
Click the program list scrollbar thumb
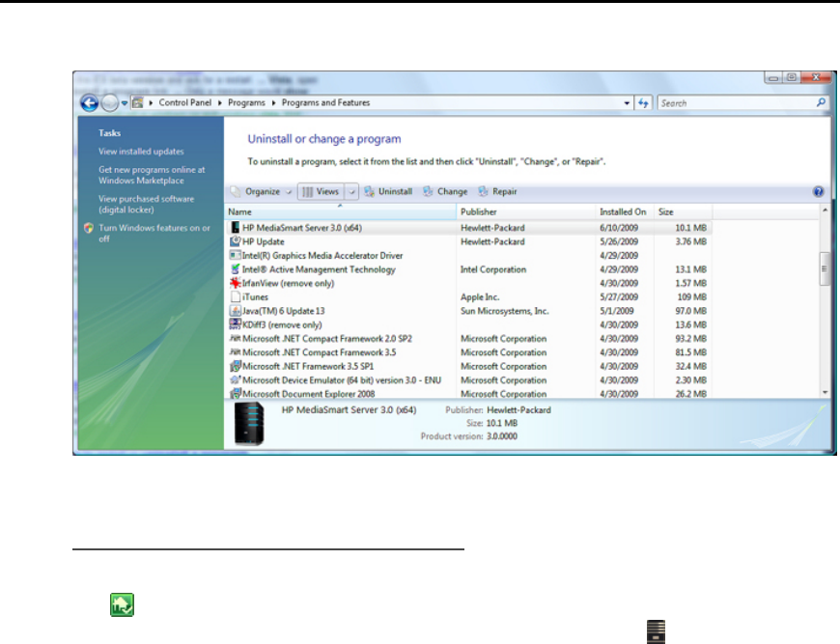click(825, 269)
